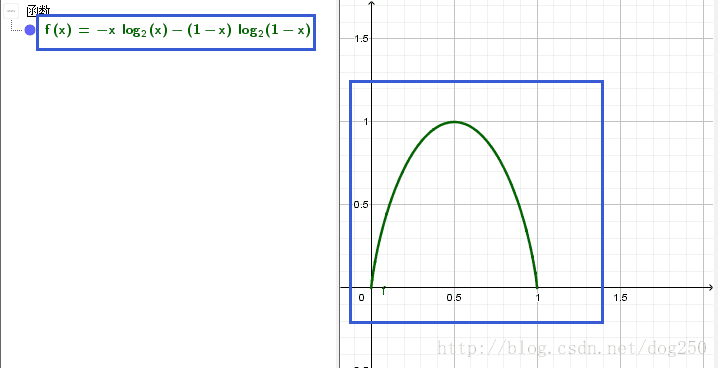Click the y-axis tick label 1

pos(366,121)
